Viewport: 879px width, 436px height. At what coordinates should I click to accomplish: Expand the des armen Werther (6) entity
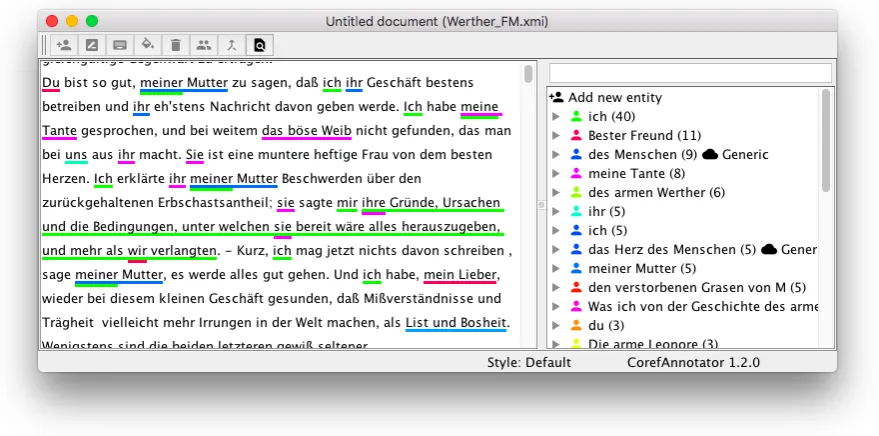point(556,193)
